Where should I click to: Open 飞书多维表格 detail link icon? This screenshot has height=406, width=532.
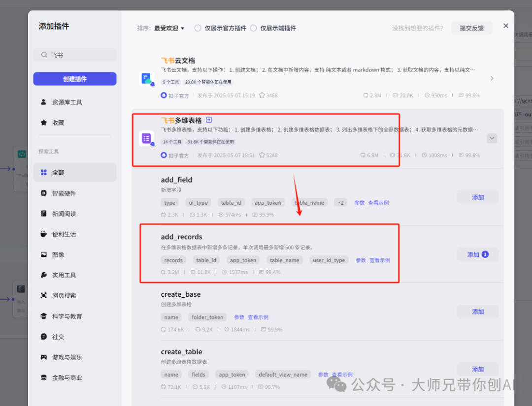point(209,120)
